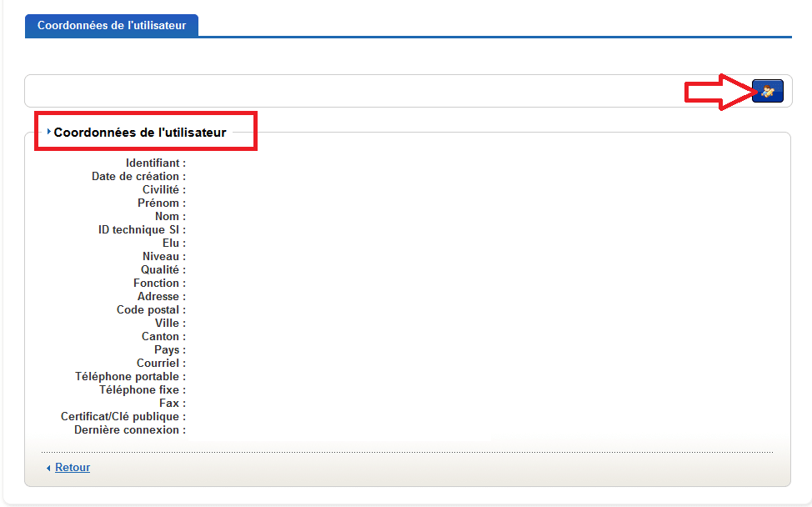Select the Date de création label
Screen dimensions: 812x507
[138, 176]
